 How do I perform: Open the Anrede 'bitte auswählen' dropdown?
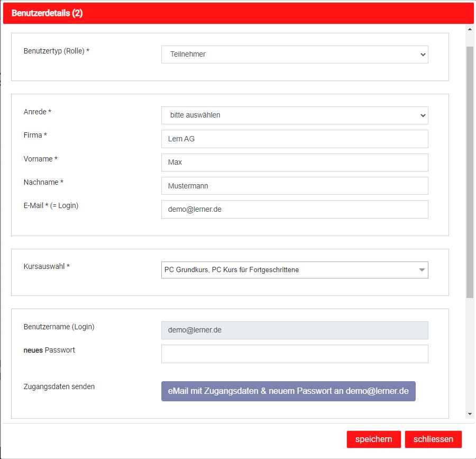click(x=295, y=115)
